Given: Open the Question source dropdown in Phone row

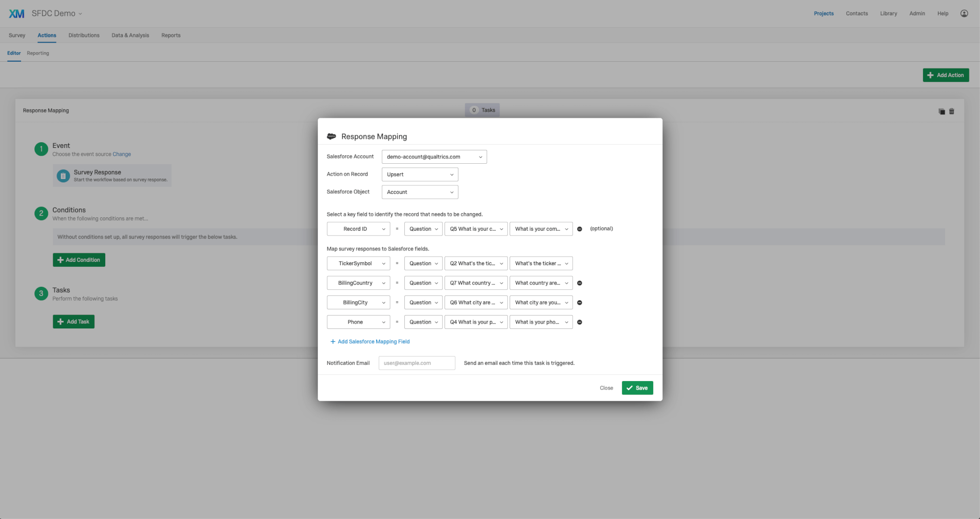Looking at the screenshot, I should tap(423, 323).
